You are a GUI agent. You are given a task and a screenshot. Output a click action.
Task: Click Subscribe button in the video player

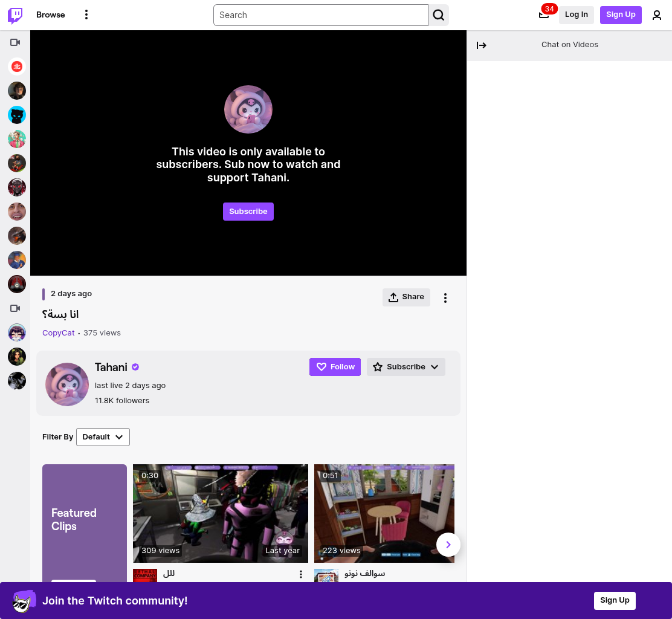(x=248, y=212)
